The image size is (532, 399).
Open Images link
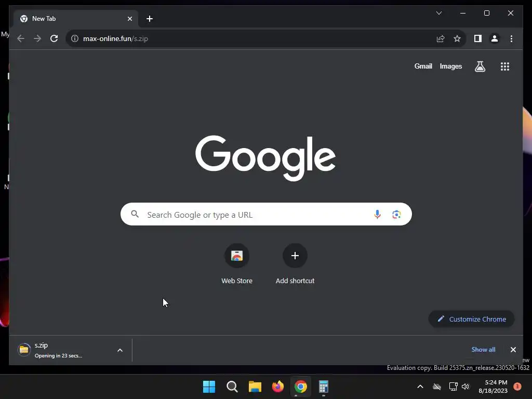tap(450, 66)
